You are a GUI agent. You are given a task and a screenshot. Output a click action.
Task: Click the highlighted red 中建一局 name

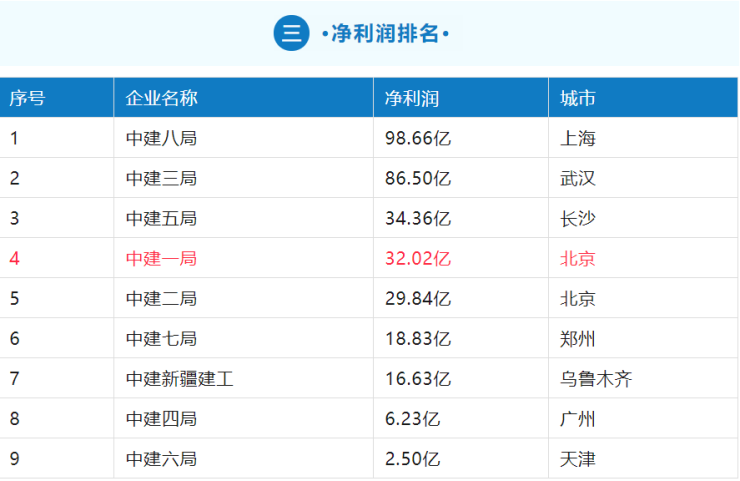click(161, 258)
